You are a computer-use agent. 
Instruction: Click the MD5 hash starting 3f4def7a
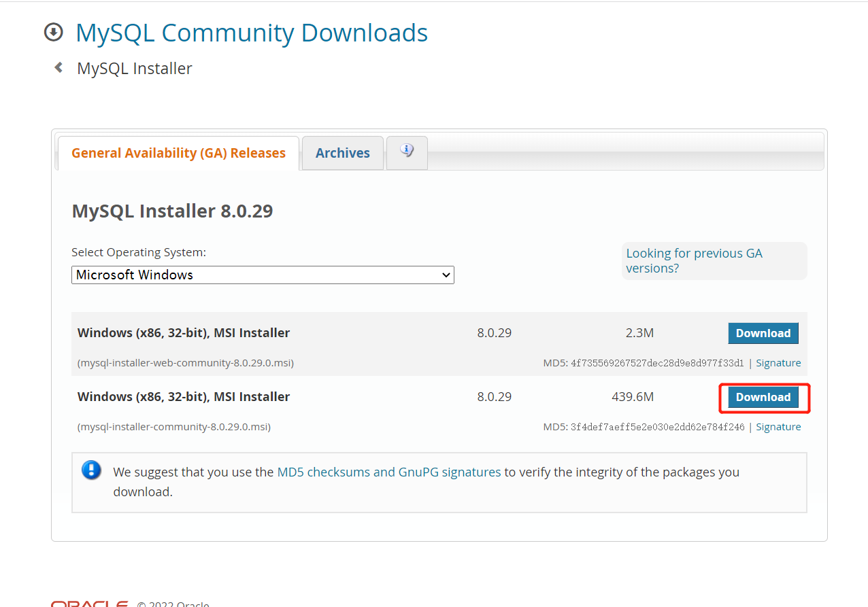coord(657,427)
